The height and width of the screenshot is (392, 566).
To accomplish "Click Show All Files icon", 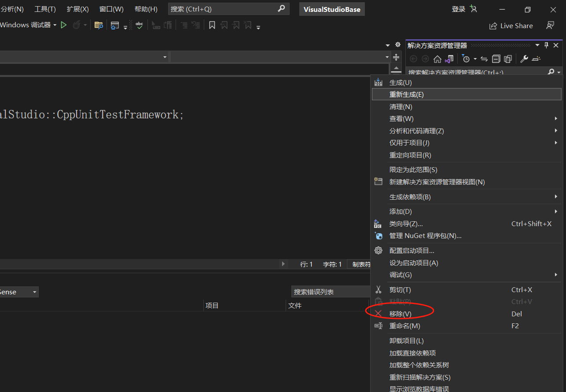I will coord(508,59).
